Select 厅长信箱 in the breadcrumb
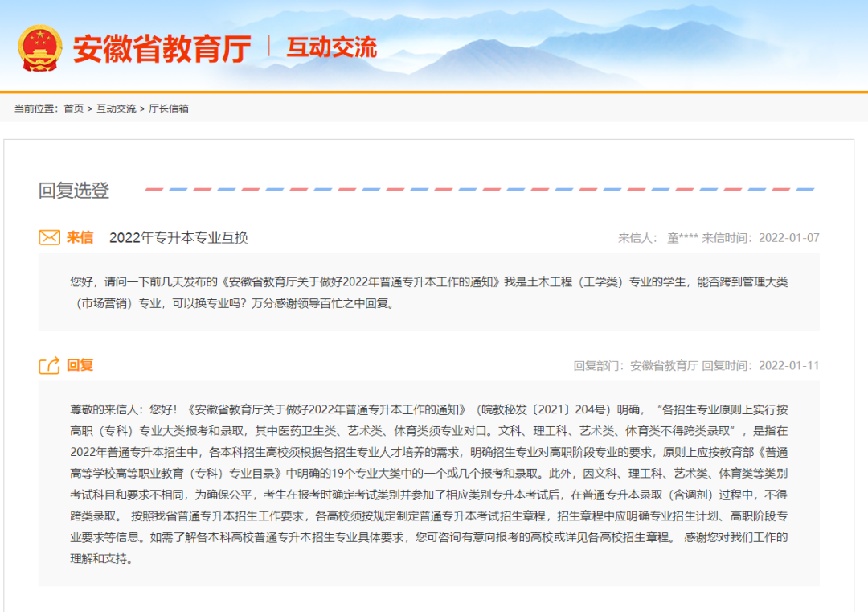The image size is (868, 612). [x=169, y=109]
